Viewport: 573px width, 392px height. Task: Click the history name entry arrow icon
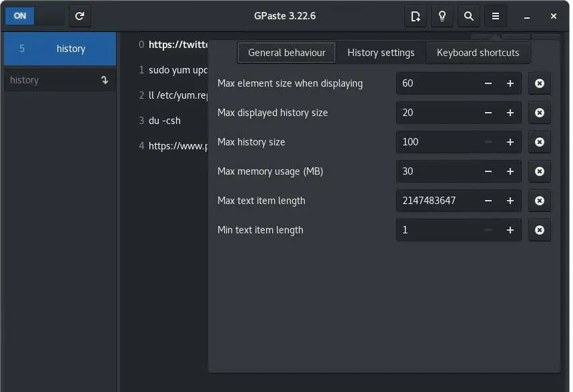click(105, 80)
